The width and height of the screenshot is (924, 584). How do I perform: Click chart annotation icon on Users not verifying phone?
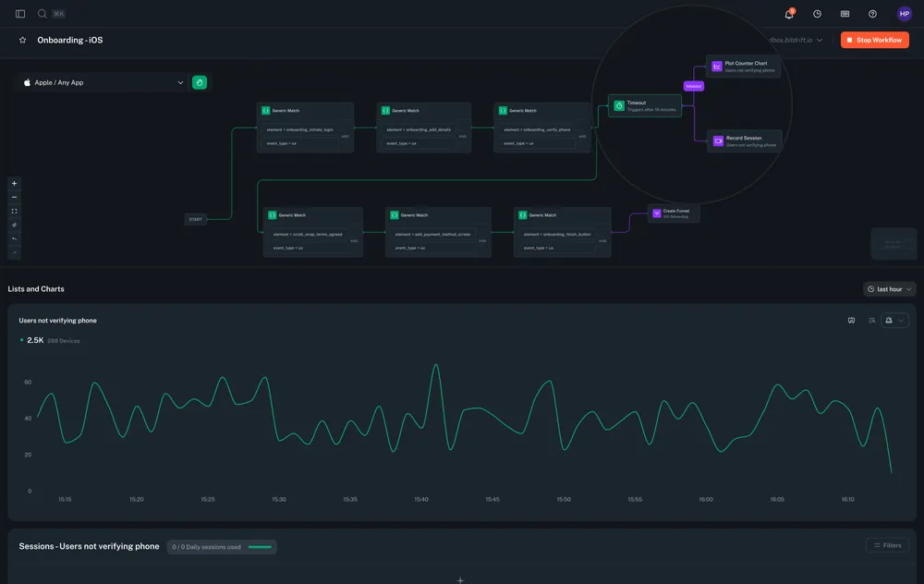tap(852, 321)
